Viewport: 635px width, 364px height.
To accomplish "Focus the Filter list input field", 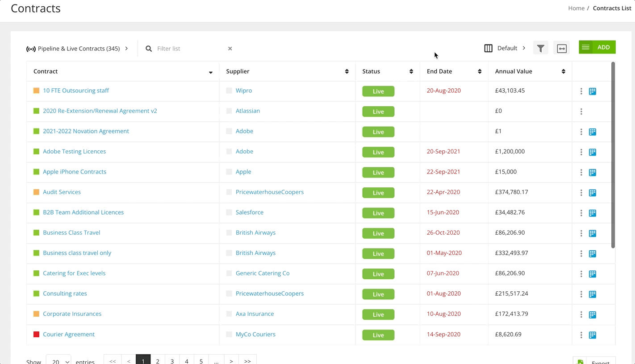I will pyautogui.click(x=190, y=49).
